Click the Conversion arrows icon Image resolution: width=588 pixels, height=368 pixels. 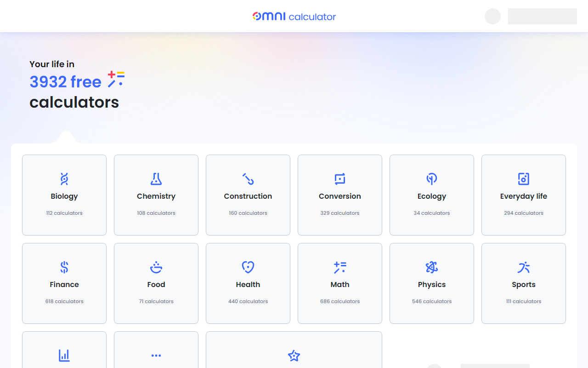pos(340,178)
